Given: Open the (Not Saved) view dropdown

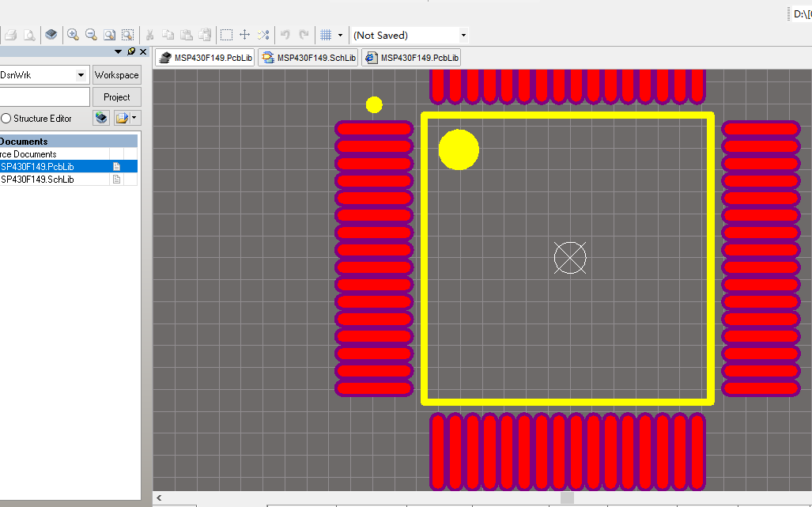Looking at the screenshot, I should point(463,36).
